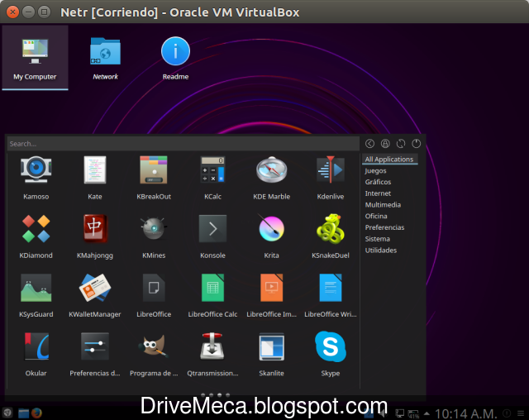Open Qtransmission torrent client
529x420 pixels.
tap(212, 354)
